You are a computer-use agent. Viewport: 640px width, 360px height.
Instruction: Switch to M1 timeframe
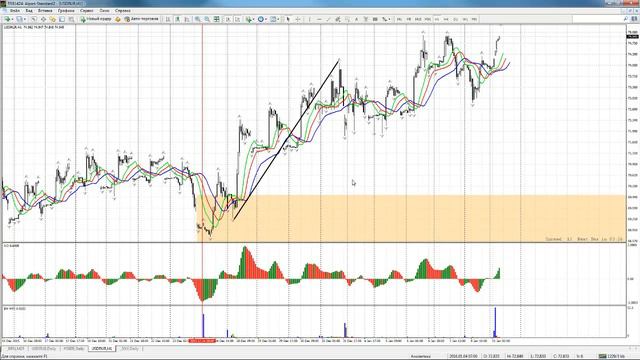click(x=399, y=19)
